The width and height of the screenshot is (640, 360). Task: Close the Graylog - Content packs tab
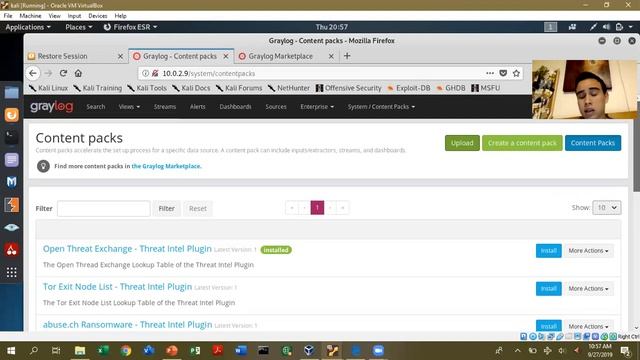tap(226, 56)
